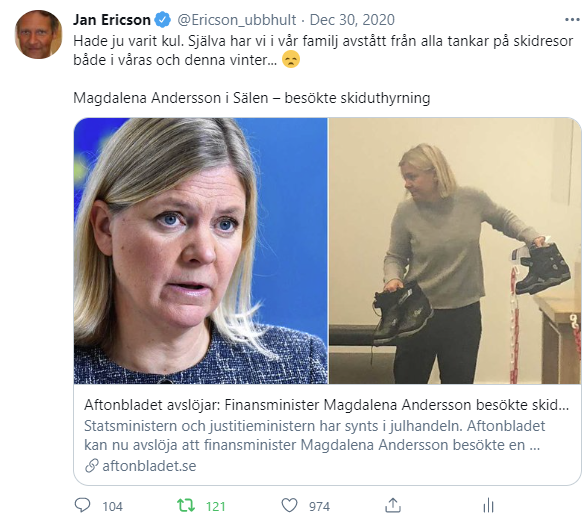Open the three-dot more options menu
Viewport: 588px width, 525px height.
pyautogui.click(x=572, y=20)
